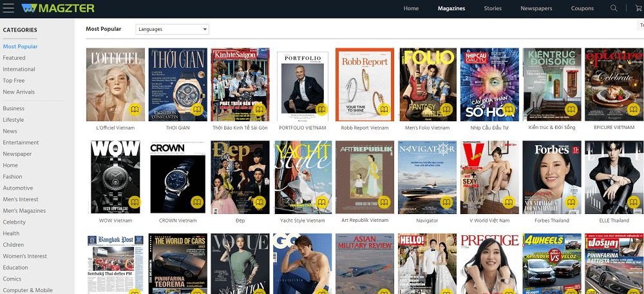Click read icon on Epicure Vietnam cover
The width and height of the screenshot is (644, 294).
(x=633, y=110)
